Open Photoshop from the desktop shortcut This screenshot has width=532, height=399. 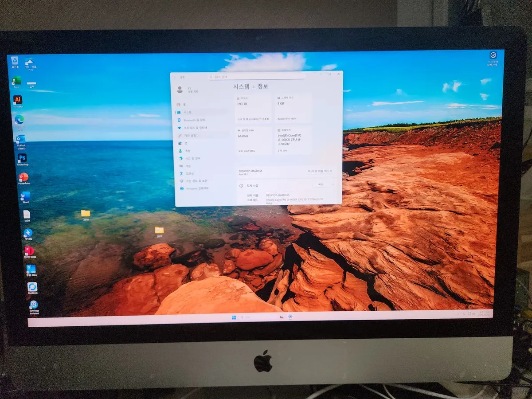(x=22, y=158)
